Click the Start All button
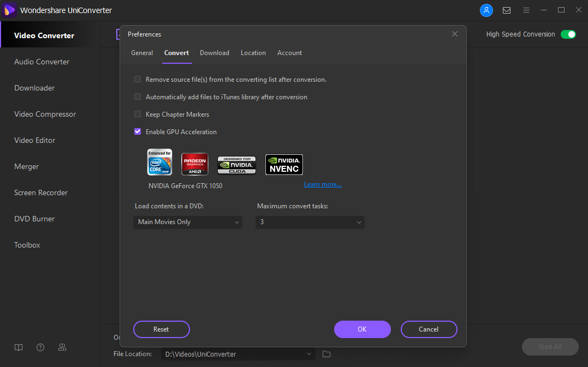588x367 pixels. [x=550, y=347]
